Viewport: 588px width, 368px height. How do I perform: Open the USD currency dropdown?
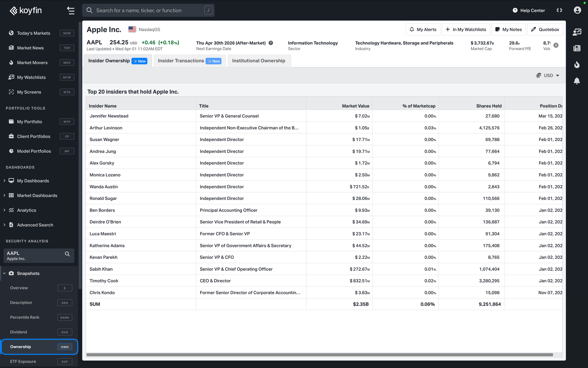click(x=548, y=75)
